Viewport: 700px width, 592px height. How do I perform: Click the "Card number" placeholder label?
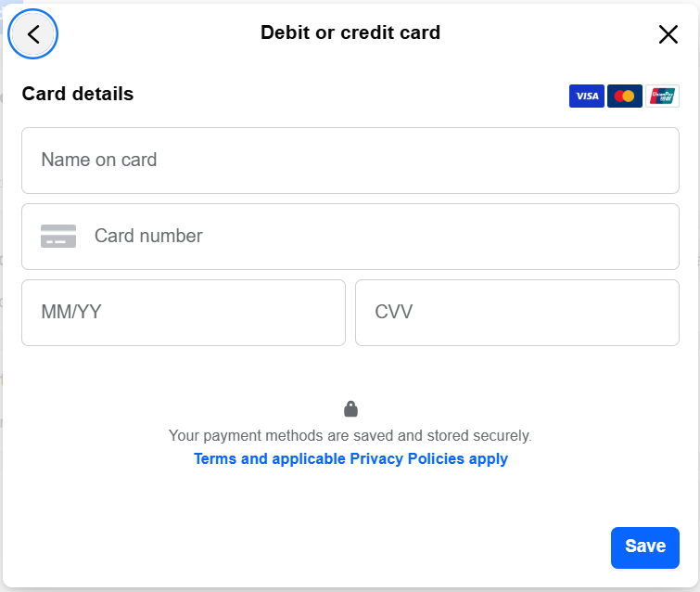148,236
